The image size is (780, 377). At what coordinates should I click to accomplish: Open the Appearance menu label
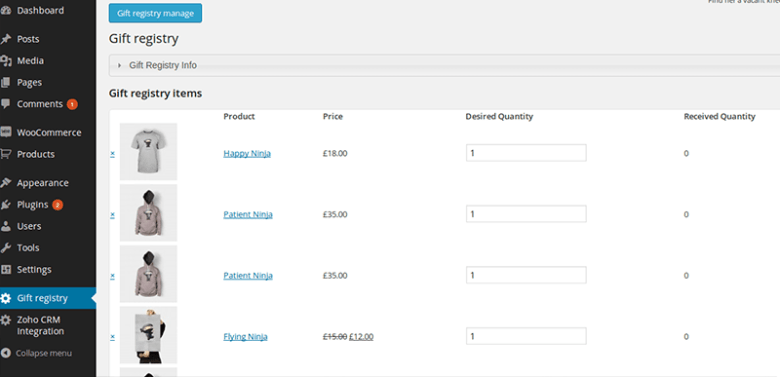pyautogui.click(x=43, y=183)
